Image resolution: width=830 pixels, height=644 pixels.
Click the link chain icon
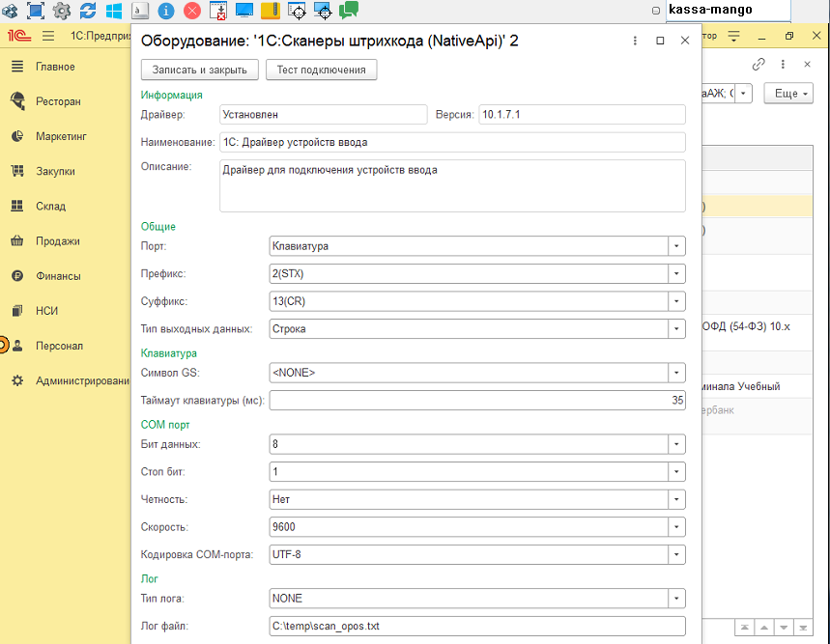758,64
